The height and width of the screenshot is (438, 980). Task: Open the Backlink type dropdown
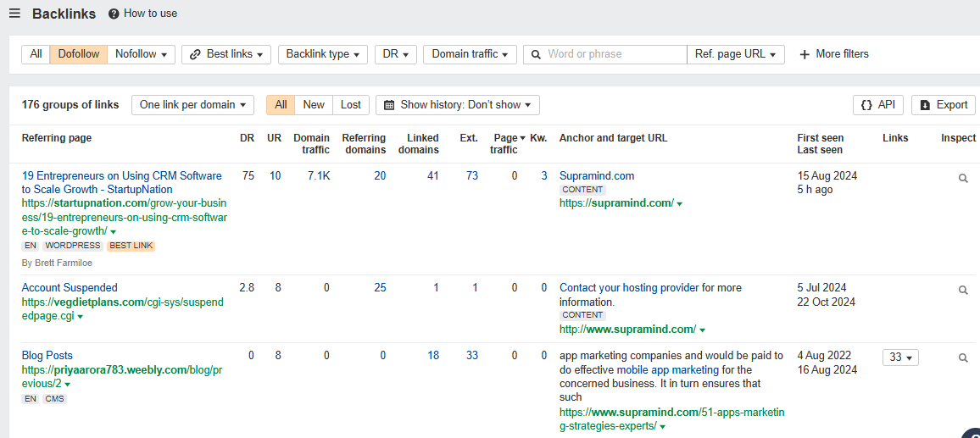point(322,53)
